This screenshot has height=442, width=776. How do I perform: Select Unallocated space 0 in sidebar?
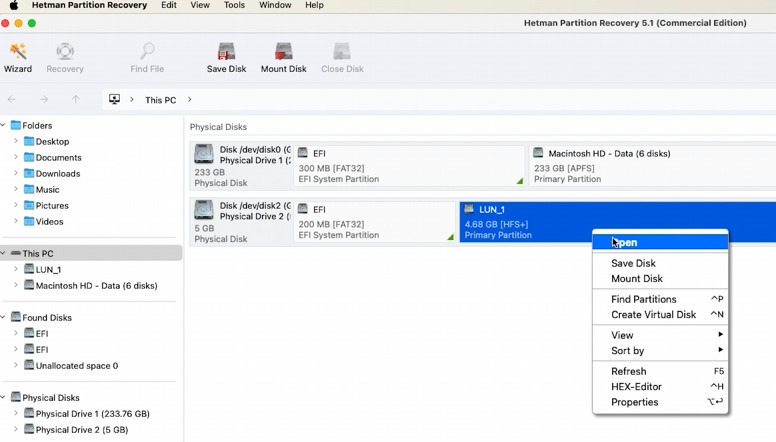tap(77, 366)
